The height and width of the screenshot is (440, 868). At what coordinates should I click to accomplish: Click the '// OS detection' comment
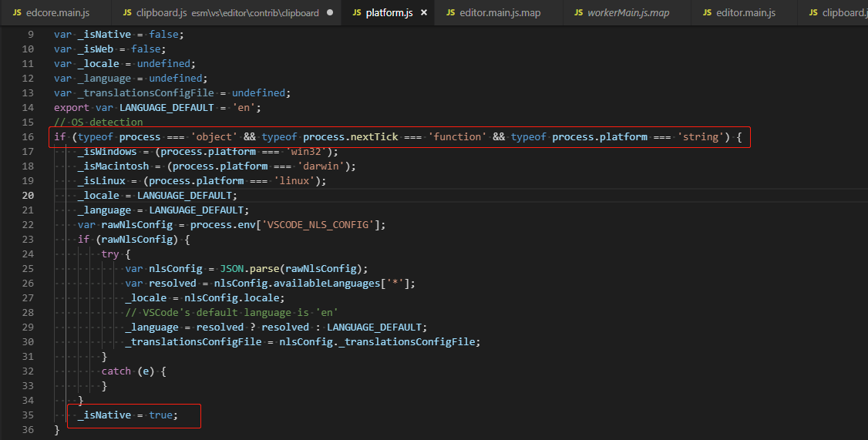(99, 122)
